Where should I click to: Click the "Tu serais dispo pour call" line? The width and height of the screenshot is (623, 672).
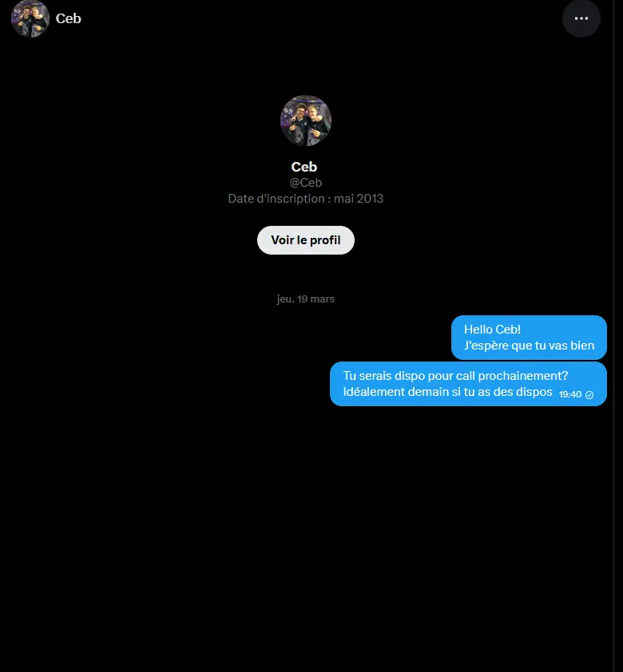(408, 376)
